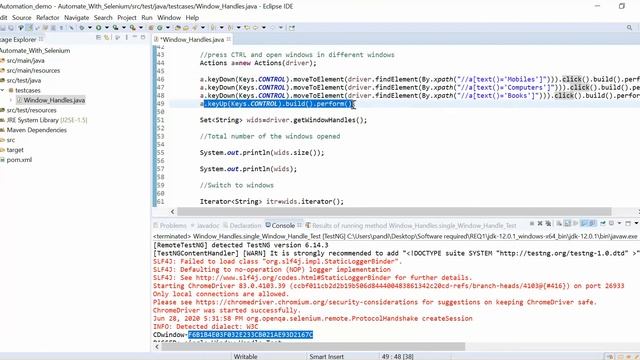
Task: Switch to the Problems tab
Action: point(170,225)
